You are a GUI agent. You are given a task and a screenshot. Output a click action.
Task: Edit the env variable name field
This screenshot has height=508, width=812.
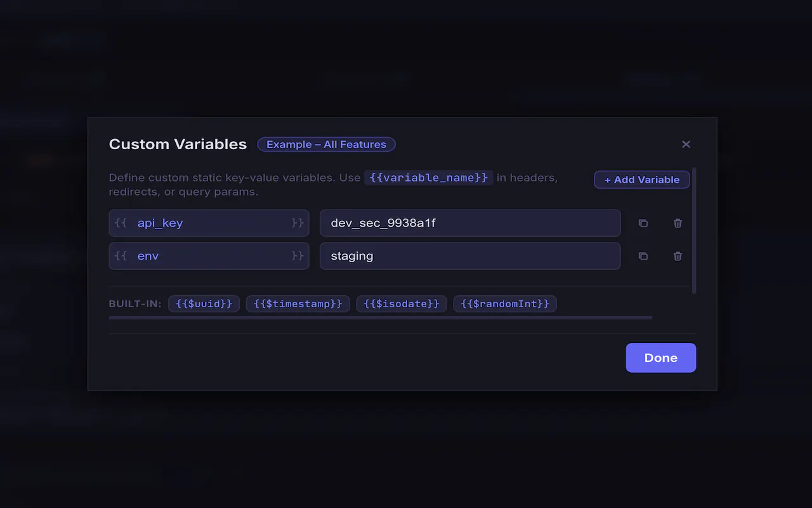coord(209,256)
